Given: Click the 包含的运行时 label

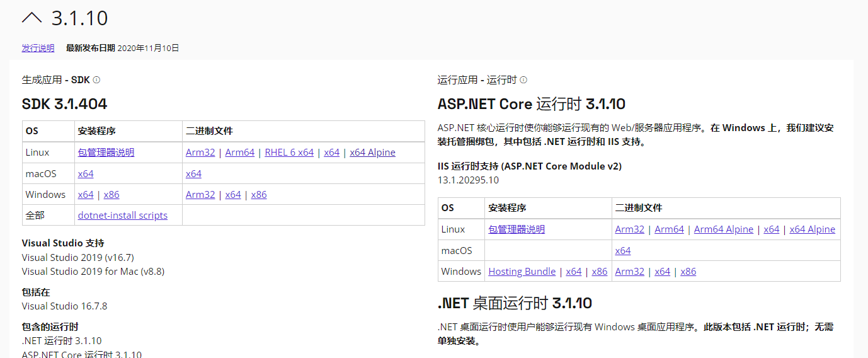Looking at the screenshot, I should click(50, 327).
